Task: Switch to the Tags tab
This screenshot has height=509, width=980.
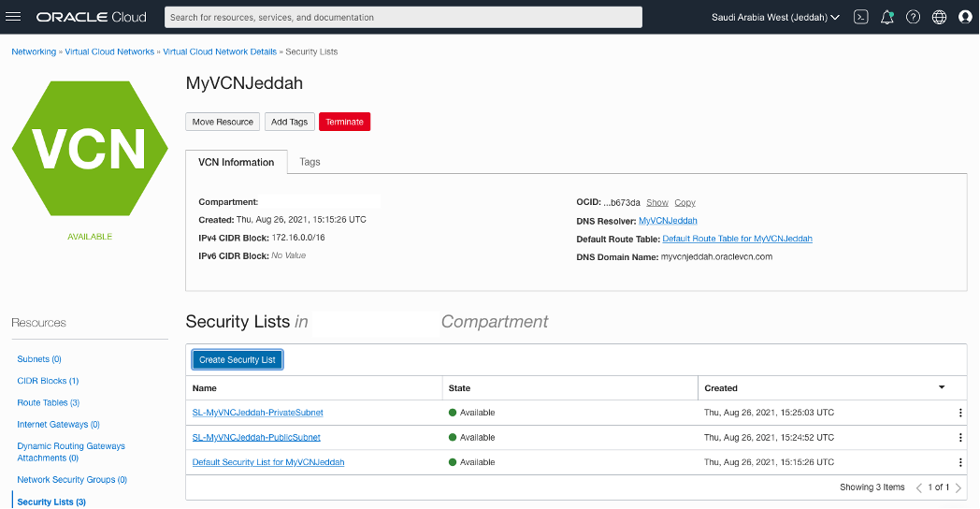Action: coord(310,162)
